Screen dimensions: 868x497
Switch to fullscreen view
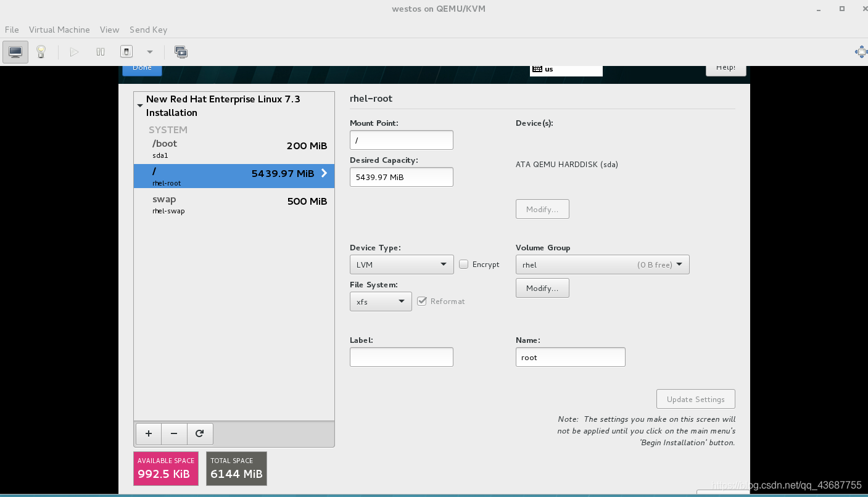[x=861, y=52]
